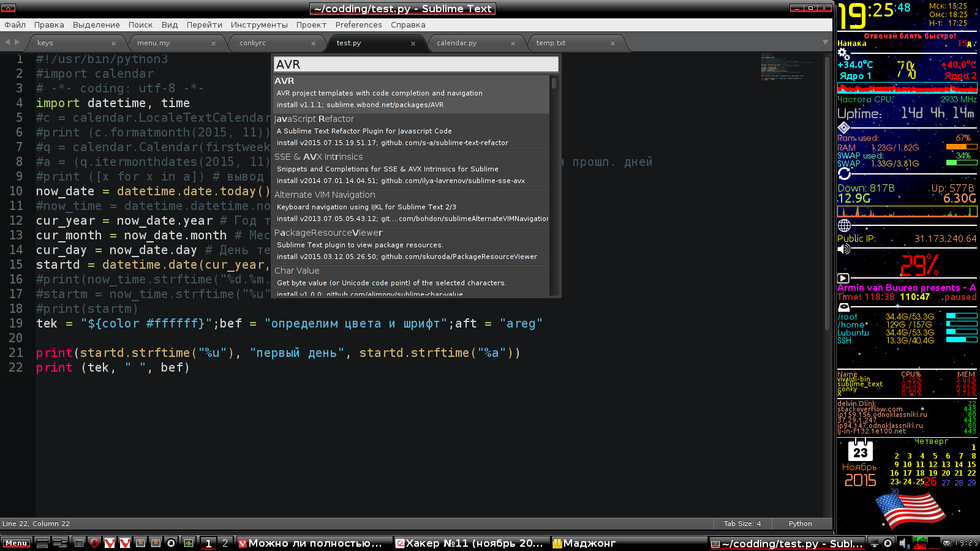Click line number 19 in gutter
Screen dimensions: 980x551
[x=16, y=323]
